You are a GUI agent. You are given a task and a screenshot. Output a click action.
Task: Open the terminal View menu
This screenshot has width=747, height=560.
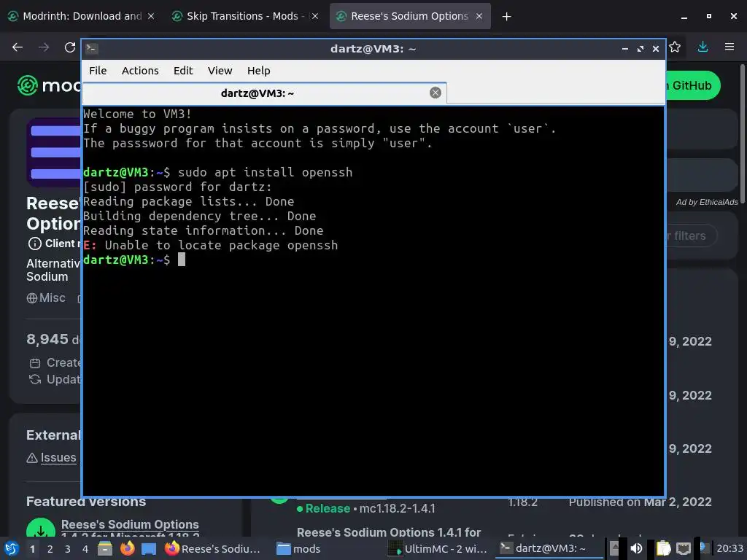[220, 71]
